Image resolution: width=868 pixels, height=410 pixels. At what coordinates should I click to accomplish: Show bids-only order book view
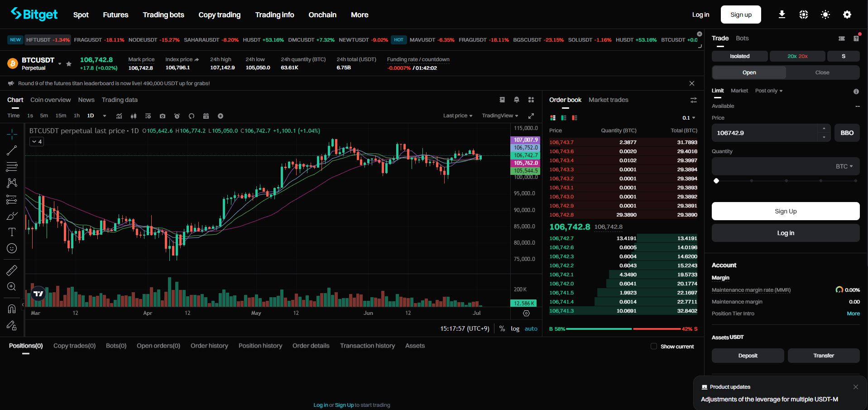coord(564,118)
